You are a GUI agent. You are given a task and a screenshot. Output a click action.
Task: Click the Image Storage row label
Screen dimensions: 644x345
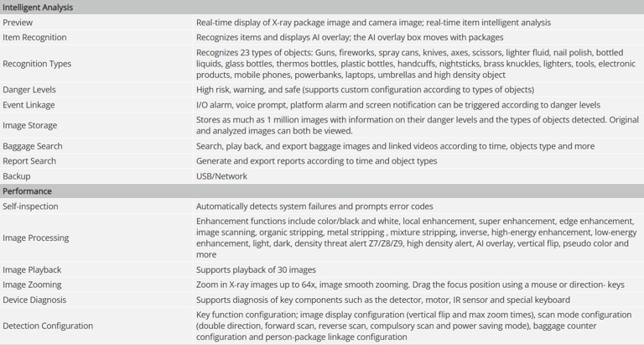click(29, 125)
